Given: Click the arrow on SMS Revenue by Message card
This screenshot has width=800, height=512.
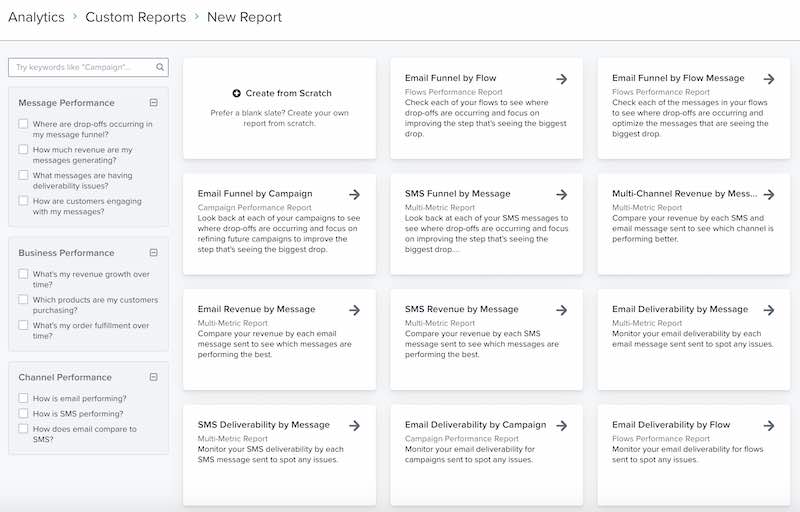Looking at the screenshot, I should coord(562,310).
